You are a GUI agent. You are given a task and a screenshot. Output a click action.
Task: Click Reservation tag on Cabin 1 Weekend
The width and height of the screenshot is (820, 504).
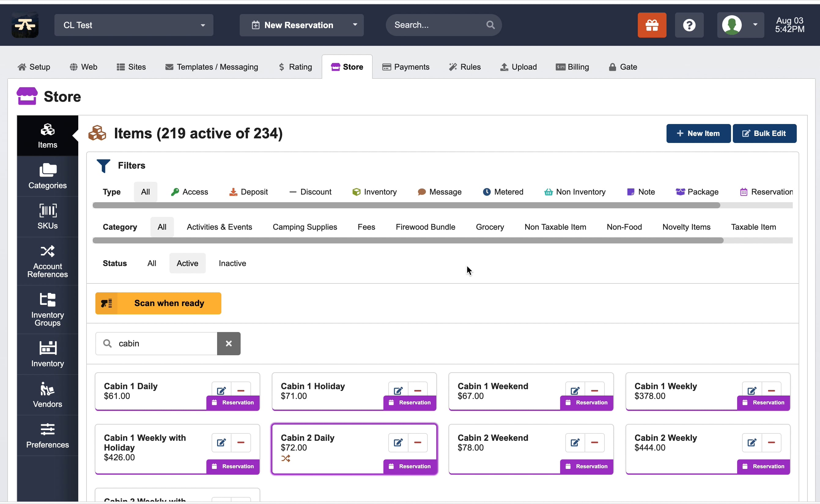(586, 403)
